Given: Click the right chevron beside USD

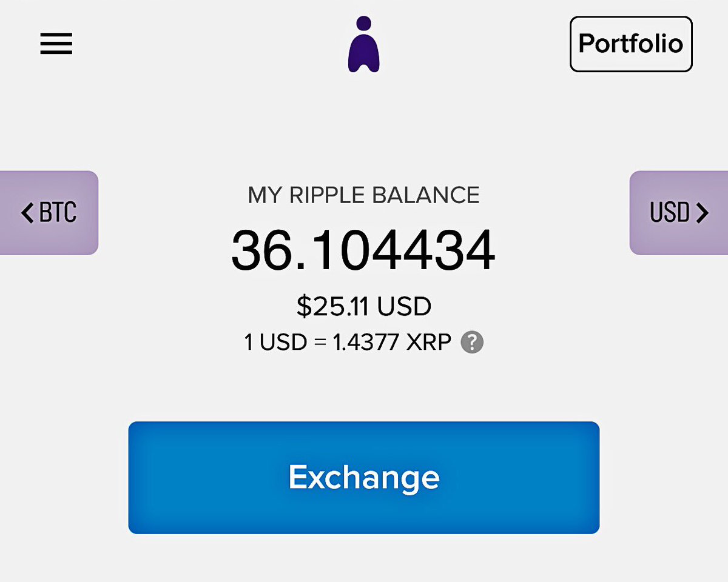Looking at the screenshot, I should (x=702, y=213).
